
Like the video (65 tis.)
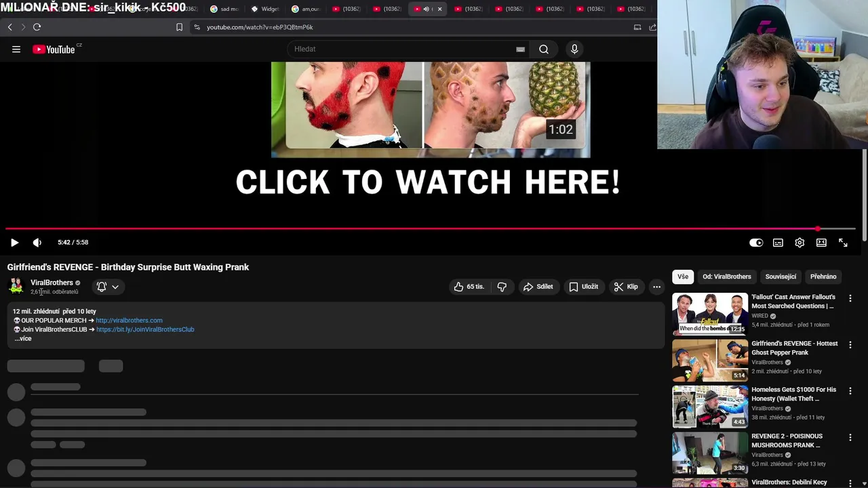coord(469,287)
